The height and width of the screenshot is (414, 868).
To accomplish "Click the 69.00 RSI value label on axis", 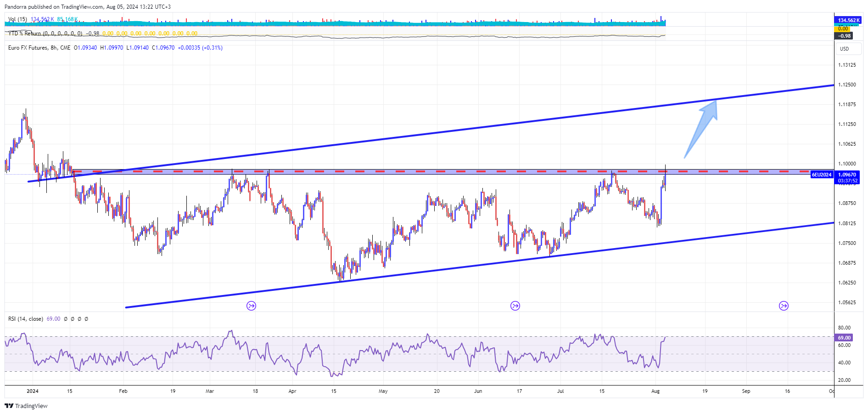I will click(x=844, y=338).
